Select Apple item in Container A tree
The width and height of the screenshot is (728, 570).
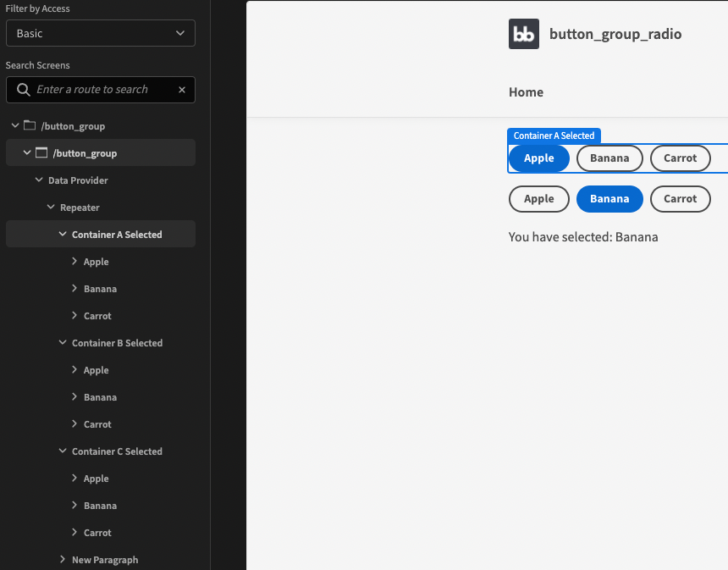97,262
